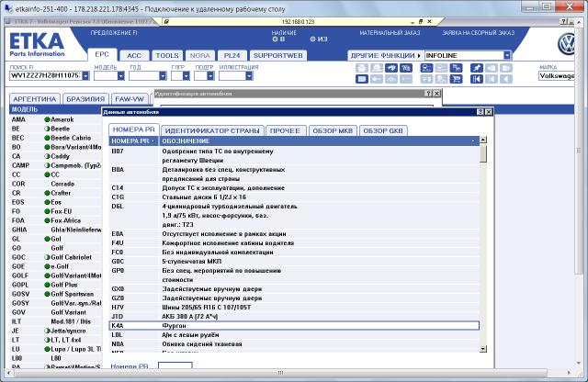Click help icon of Идентификация автомобиля dialog
This screenshot has width=588, height=382.
tap(429, 94)
